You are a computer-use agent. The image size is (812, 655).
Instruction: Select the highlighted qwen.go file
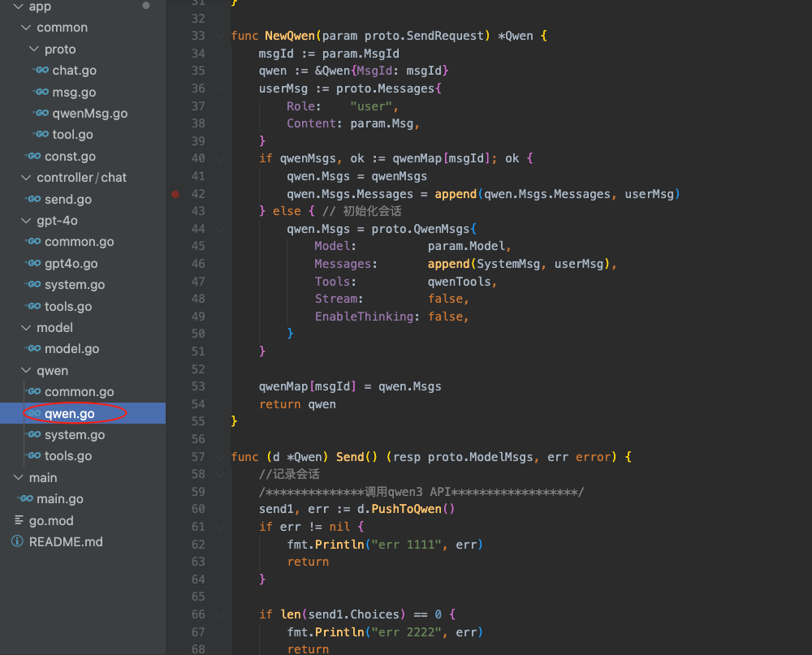[x=69, y=414]
